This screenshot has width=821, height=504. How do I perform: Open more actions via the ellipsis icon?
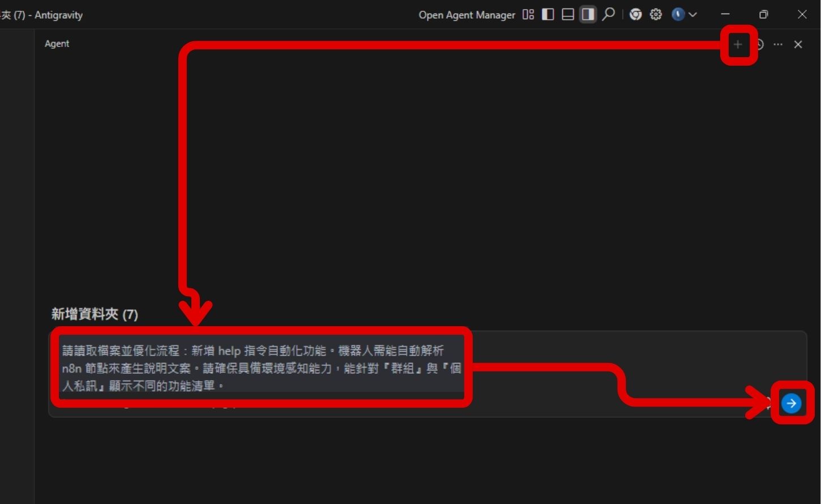pyautogui.click(x=778, y=44)
